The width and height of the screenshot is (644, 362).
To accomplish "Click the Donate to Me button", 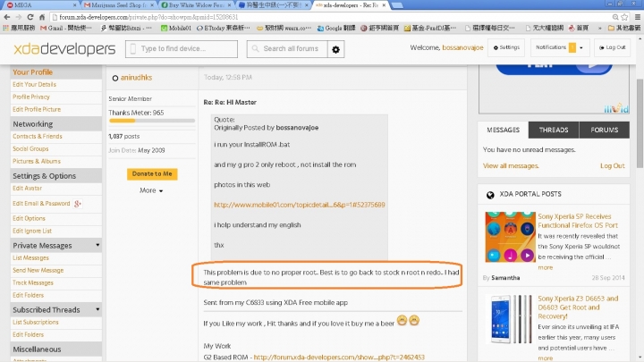I will coord(152,174).
